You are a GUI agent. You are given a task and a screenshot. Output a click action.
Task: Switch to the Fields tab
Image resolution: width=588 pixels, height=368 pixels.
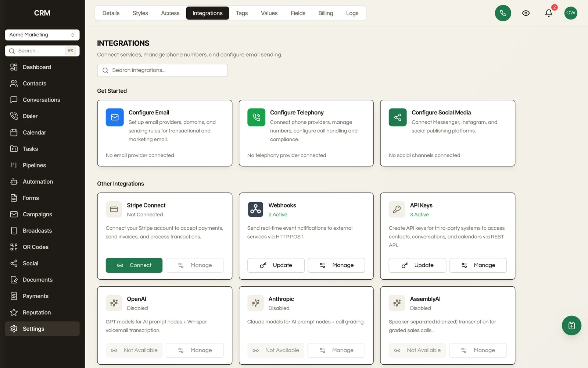point(298,13)
